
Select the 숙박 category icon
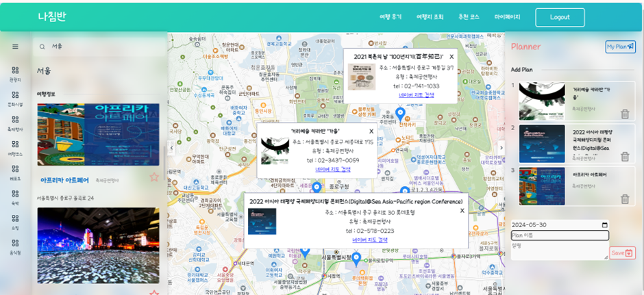15,193
